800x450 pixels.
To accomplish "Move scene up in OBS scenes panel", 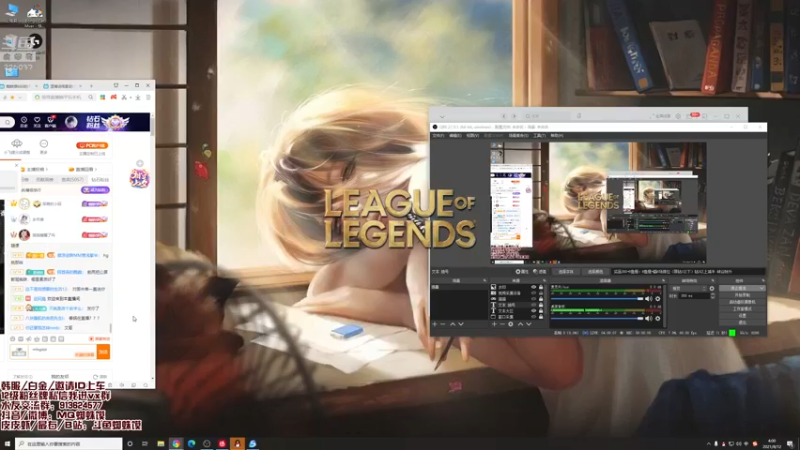I will [x=453, y=324].
